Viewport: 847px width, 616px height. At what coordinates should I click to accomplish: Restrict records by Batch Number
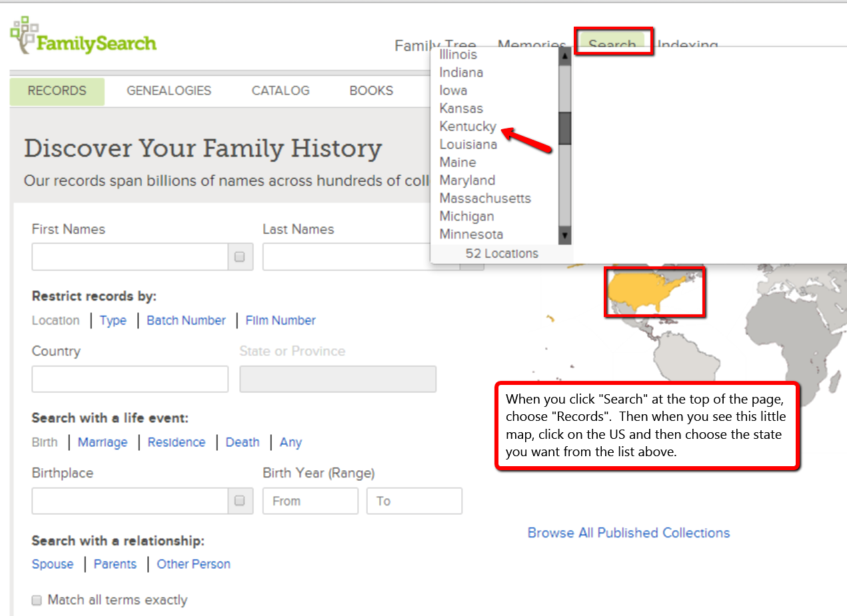(x=186, y=320)
